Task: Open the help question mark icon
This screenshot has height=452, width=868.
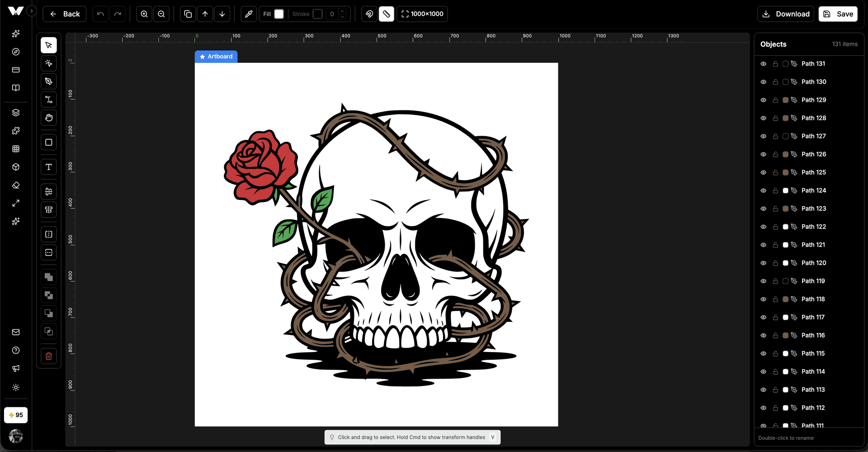Action: pyautogui.click(x=16, y=350)
